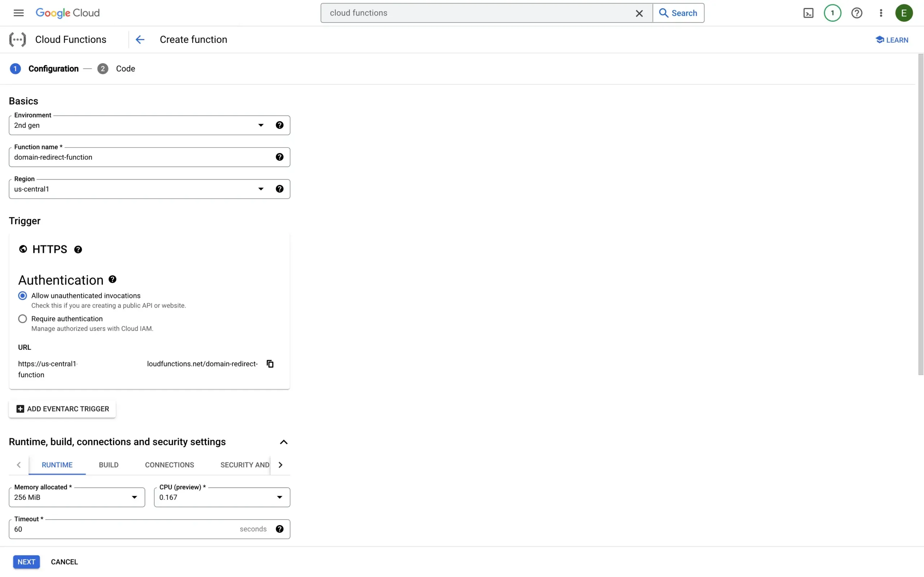Switch to the Connections tab
924x577 pixels.
point(169,465)
